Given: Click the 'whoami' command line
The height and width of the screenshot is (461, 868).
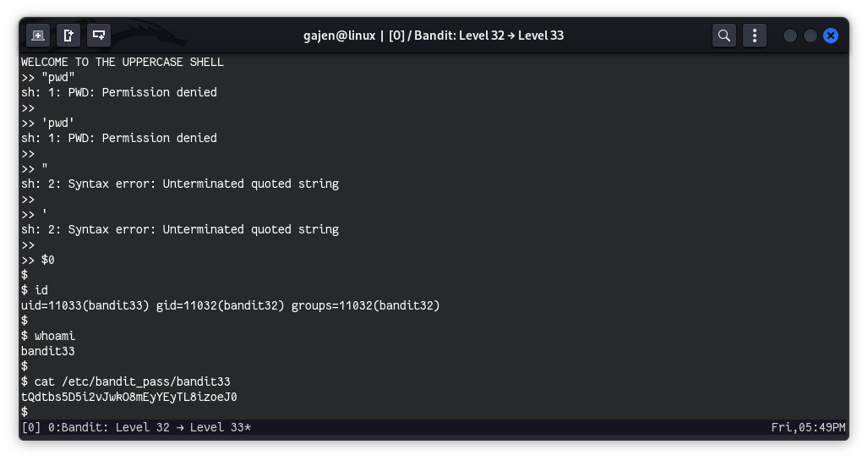Looking at the screenshot, I should click(x=54, y=336).
